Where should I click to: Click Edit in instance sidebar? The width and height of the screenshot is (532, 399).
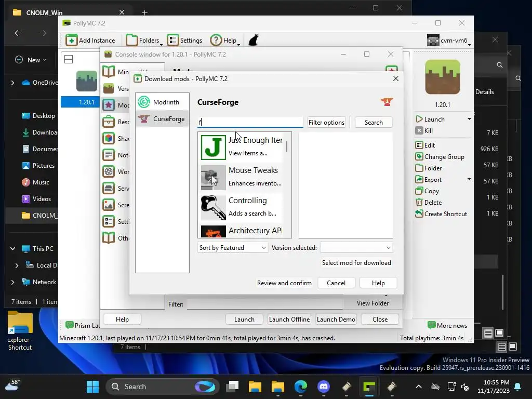coord(425,145)
